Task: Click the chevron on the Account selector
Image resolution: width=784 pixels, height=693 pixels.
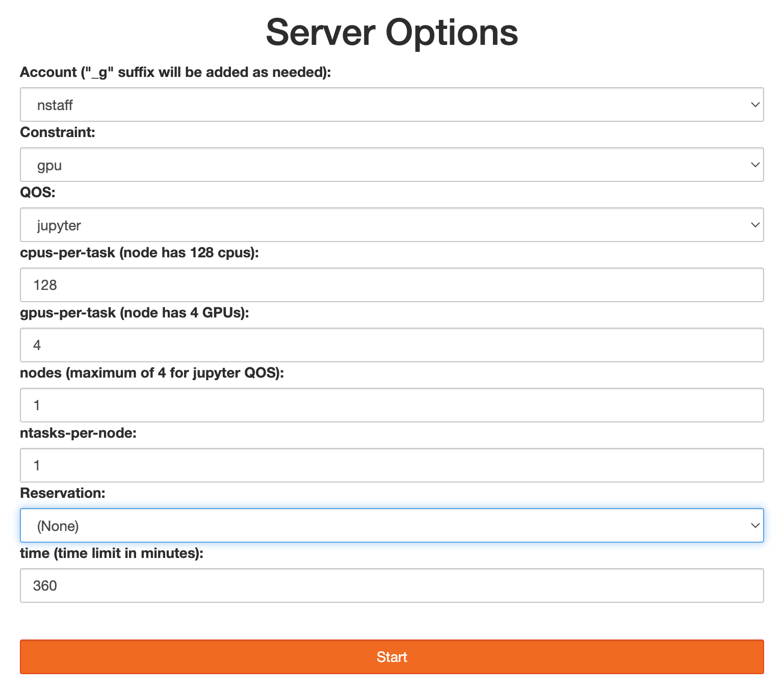Action: click(755, 104)
